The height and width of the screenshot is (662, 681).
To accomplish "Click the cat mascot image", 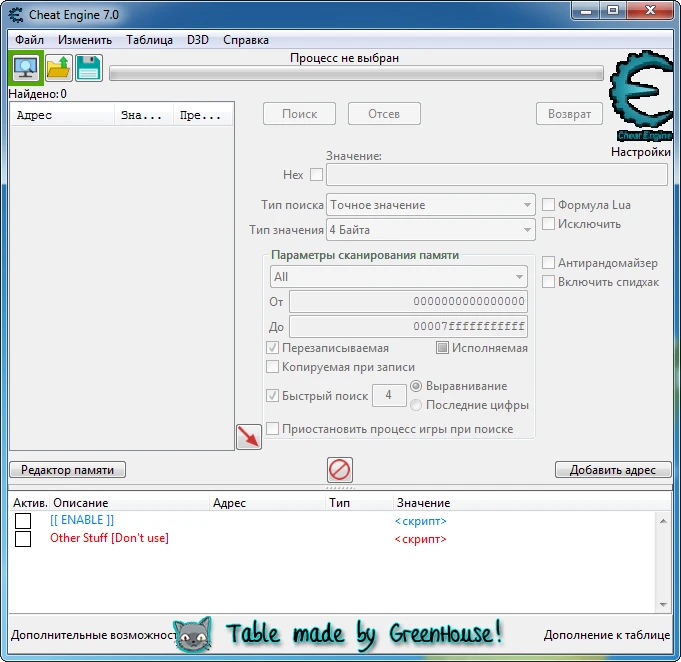I will [192, 635].
